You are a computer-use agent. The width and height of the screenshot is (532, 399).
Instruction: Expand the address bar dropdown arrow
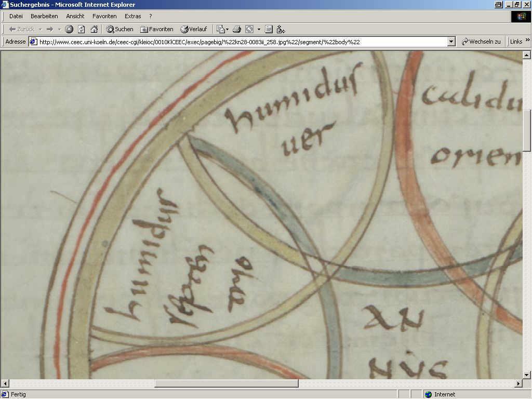point(451,42)
